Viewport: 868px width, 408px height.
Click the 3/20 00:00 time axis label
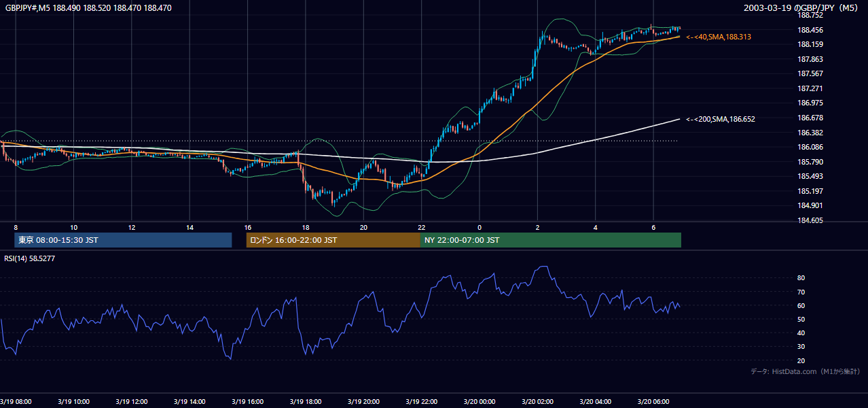[479, 401]
